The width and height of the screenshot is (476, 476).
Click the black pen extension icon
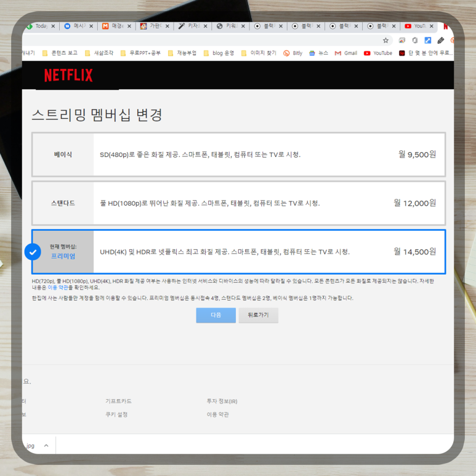tap(441, 40)
